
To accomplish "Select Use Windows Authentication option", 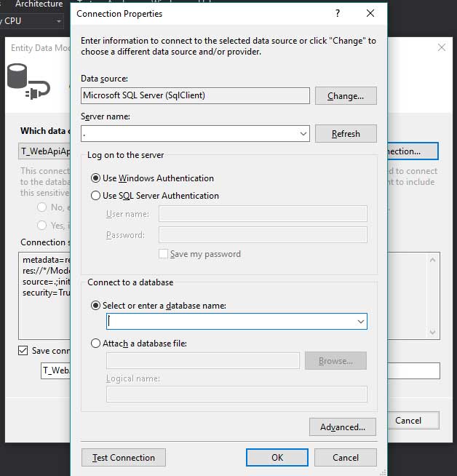I will (96, 178).
